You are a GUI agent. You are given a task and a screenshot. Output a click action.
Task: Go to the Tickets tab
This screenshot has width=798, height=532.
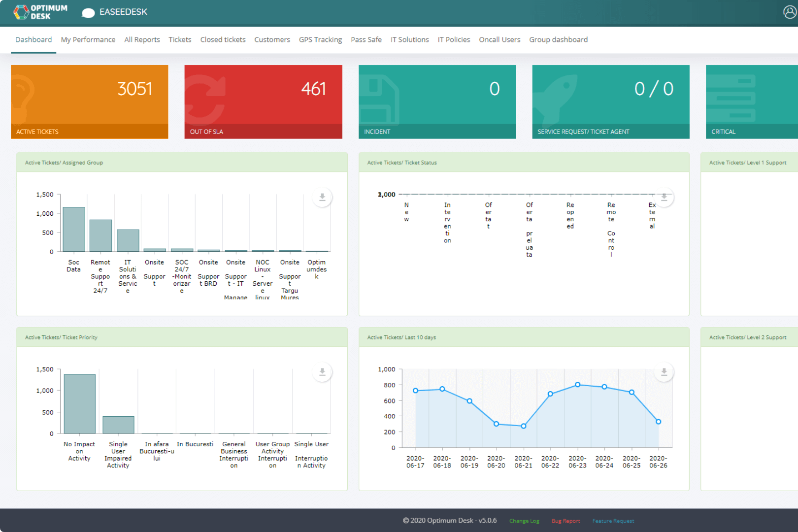click(x=180, y=39)
